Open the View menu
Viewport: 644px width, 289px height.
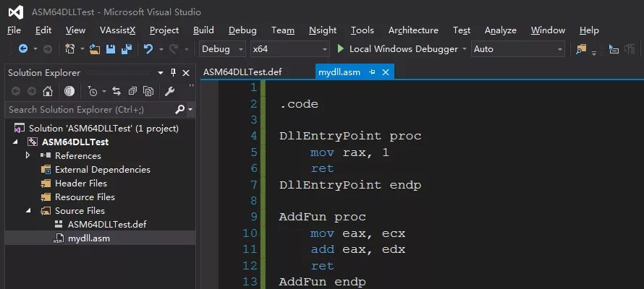[x=75, y=30]
